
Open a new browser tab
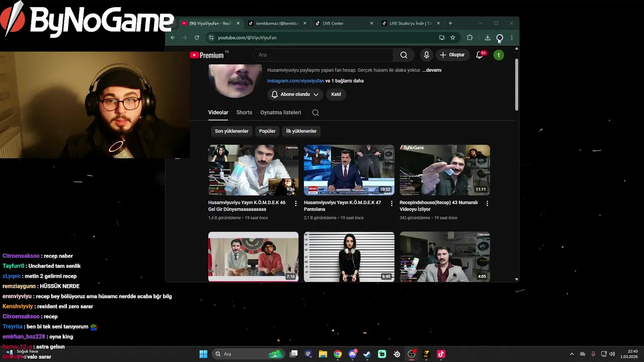[x=450, y=23]
